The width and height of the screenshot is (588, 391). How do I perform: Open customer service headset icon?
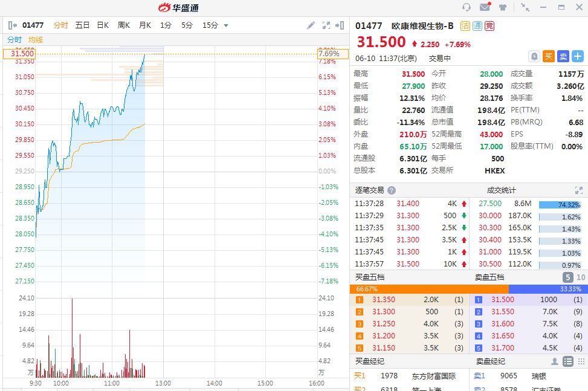tap(466, 7)
